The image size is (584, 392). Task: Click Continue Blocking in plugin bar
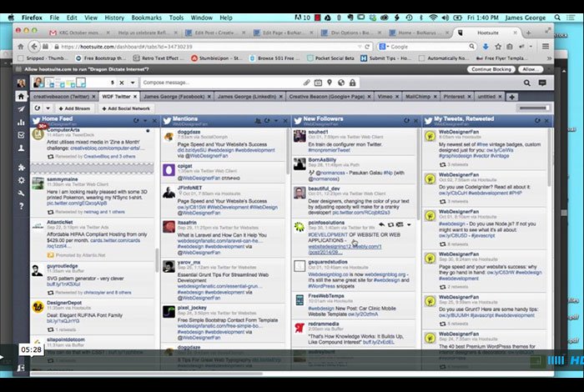point(491,69)
